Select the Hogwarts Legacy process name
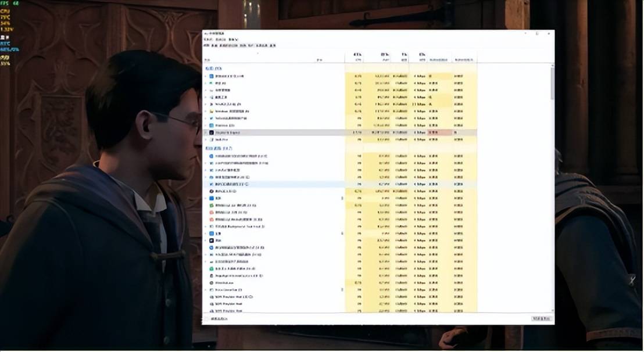 (227, 132)
